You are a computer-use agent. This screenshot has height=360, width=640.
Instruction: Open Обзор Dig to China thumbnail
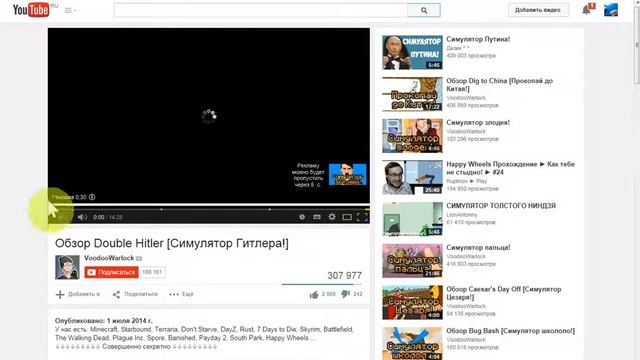point(412,94)
